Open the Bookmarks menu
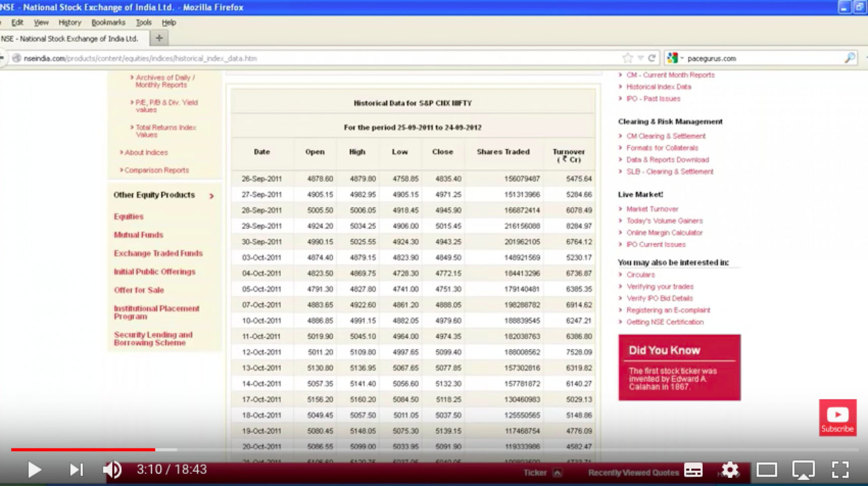868x486 pixels. point(108,23)
